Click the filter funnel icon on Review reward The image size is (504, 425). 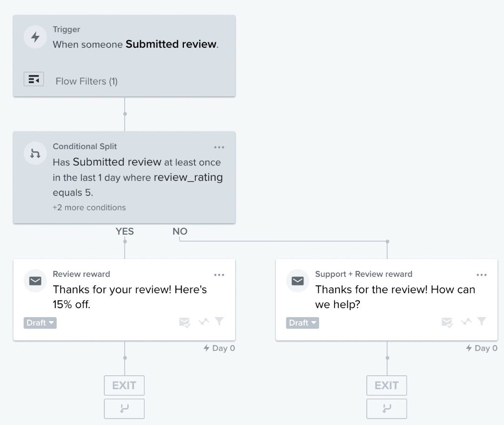(x=219, y=322)
